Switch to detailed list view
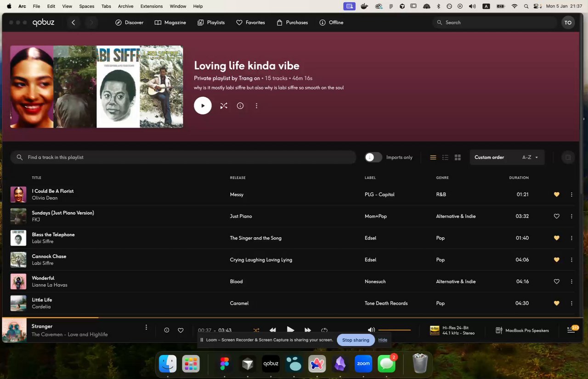This screenshot has height=379, width=588. (445, 157)
